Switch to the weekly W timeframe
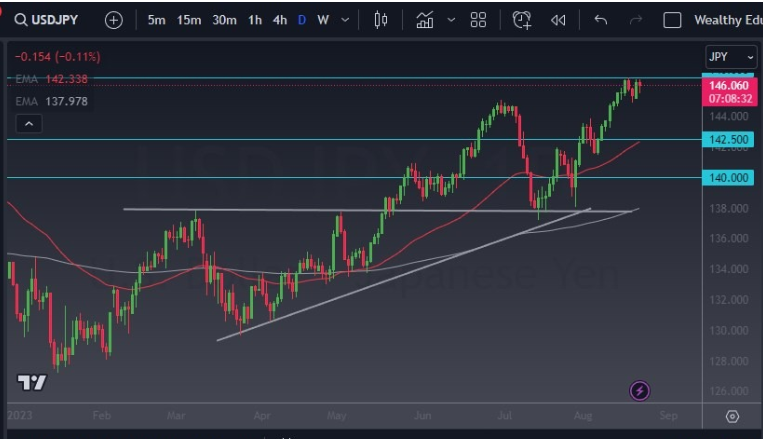Screen dimensions: 763x439 click(323, 20)
